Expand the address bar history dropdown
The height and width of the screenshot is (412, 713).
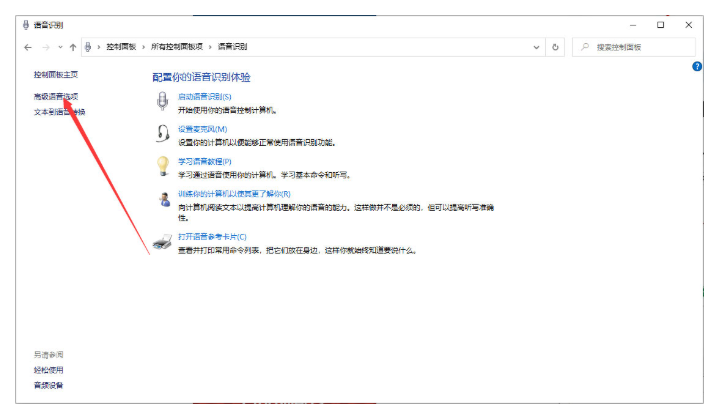point(537,47)
